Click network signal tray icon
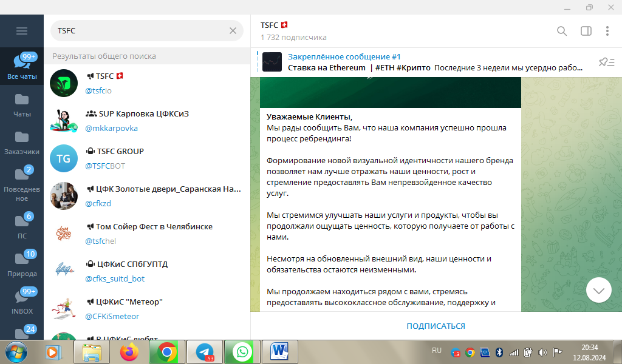This screenshot has width=622, height=364. [514, 352]
